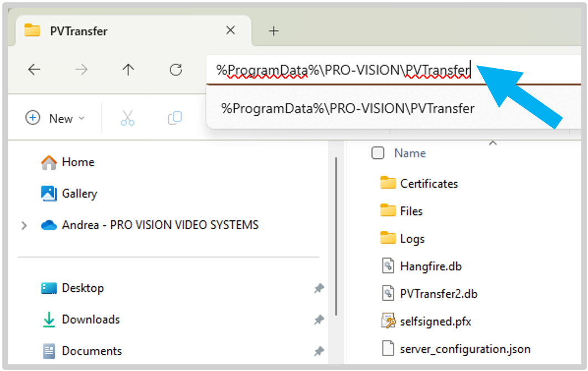
Task: Refresh the current folder view
Action: click(176, 69)
